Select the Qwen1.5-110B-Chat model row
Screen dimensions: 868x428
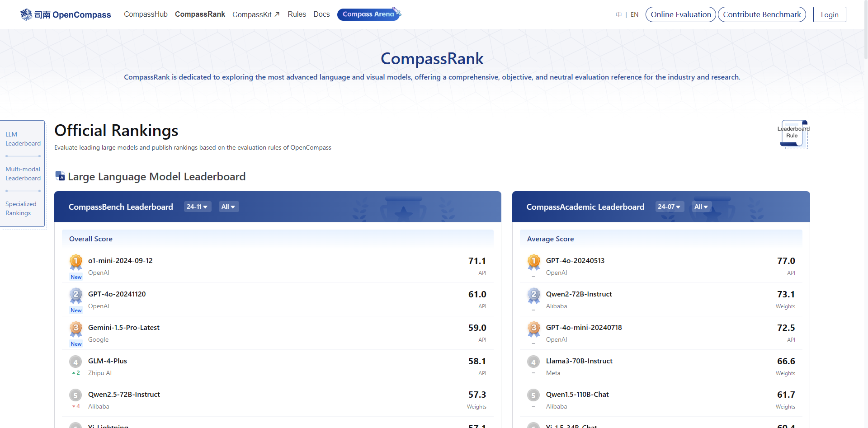click(x=577, y=394)
